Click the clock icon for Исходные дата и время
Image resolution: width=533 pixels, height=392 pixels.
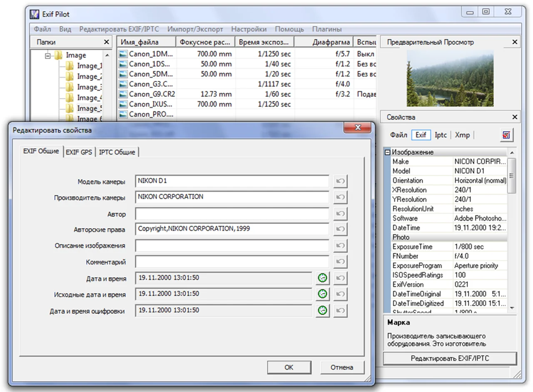[x=322, y=294]
